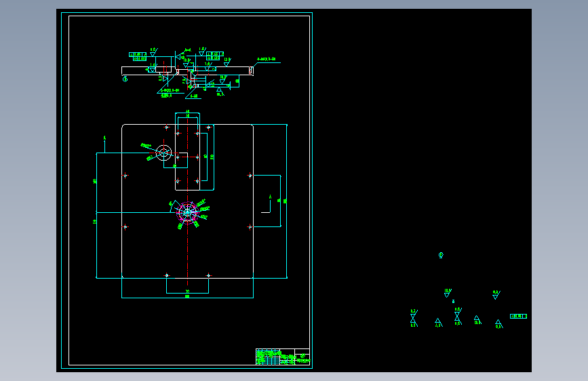588x381 pixels.
Task: Click the isolated datum circle symbol outside the sheet
Action: coord(441,255)
